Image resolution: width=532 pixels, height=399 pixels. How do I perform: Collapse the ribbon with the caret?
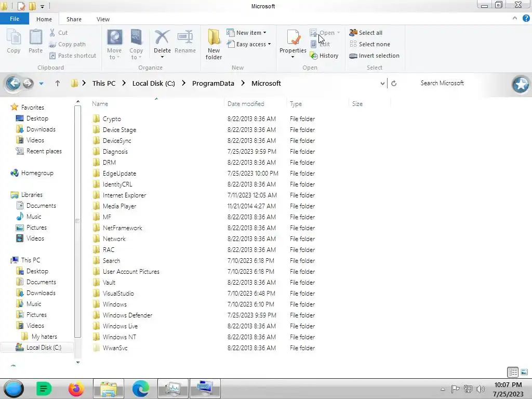(x=515, y=18)
